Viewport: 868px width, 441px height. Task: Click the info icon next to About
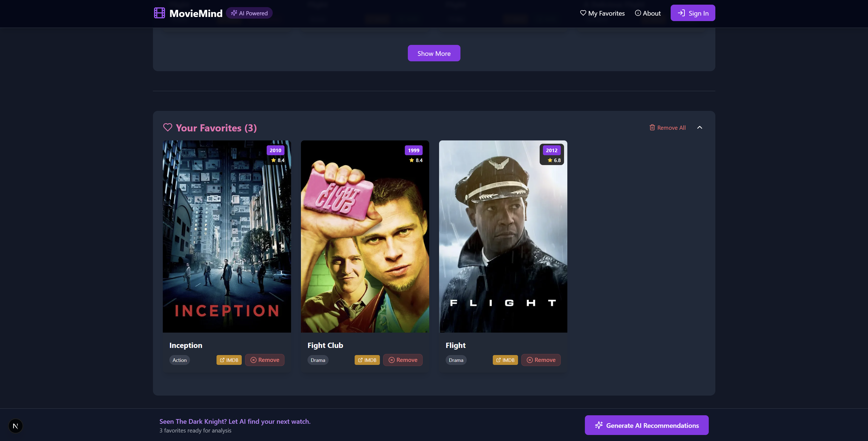pyautogui.click(x=638, y=13)
